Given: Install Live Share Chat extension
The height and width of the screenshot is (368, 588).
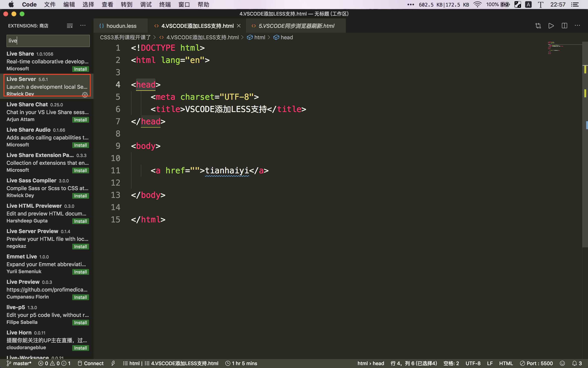Looking at the screenshot, I should 80,120.
